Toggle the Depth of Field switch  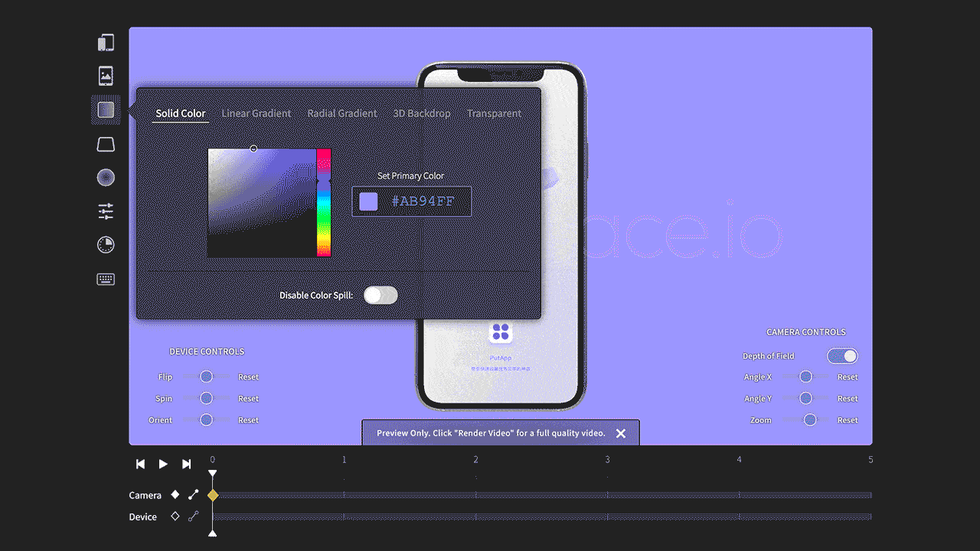pos(842,356)
